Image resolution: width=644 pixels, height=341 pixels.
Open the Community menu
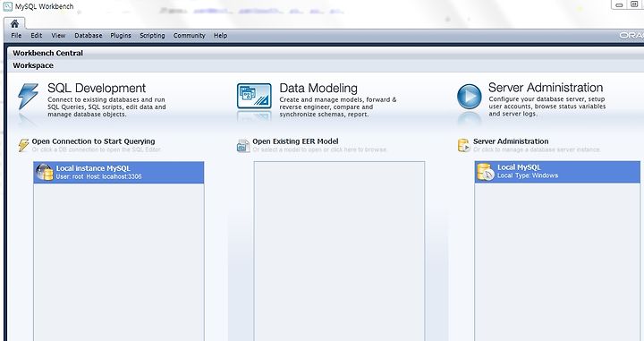(190, 35)
